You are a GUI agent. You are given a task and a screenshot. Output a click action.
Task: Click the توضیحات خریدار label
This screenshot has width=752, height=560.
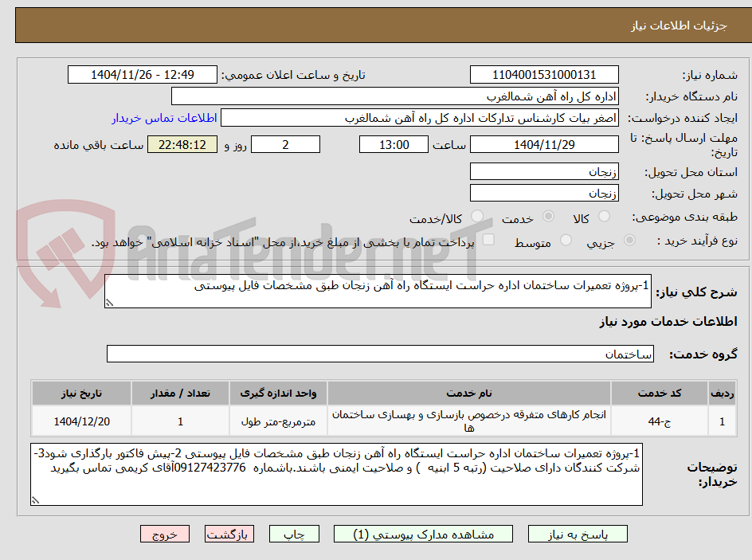tap(712, 474)
